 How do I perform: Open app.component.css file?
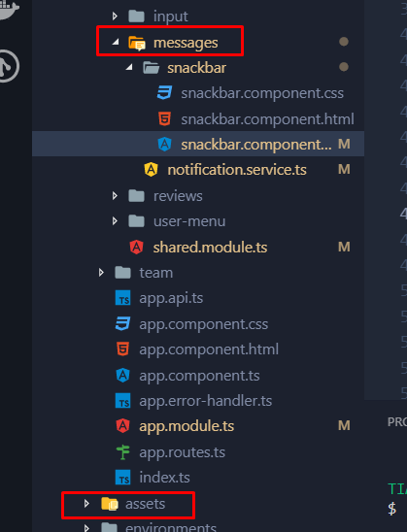[204, 324]
